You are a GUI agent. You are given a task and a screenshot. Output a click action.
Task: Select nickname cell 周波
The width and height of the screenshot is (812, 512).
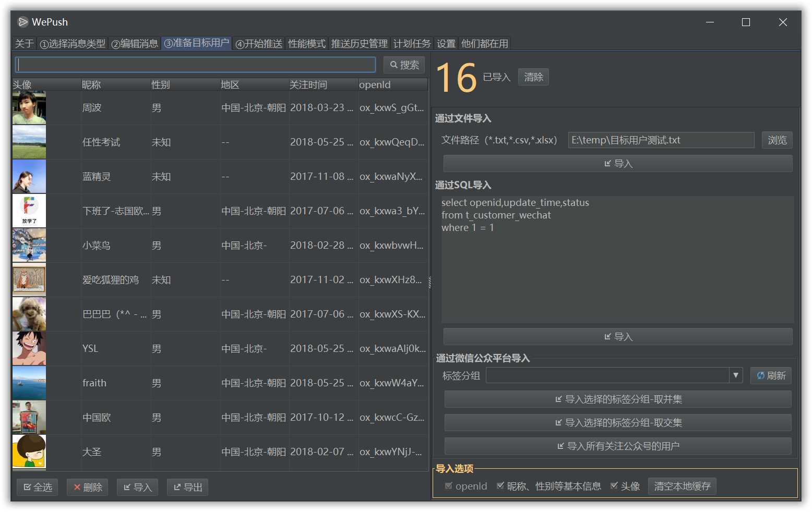point(116,108)
